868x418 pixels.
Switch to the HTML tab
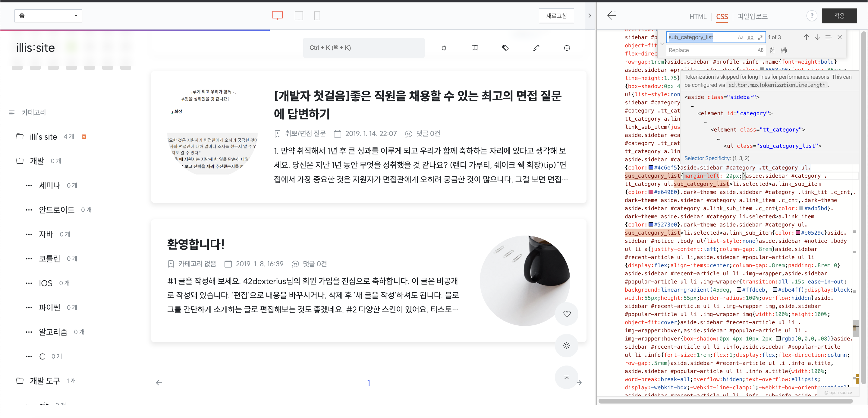tap(697, 17)
